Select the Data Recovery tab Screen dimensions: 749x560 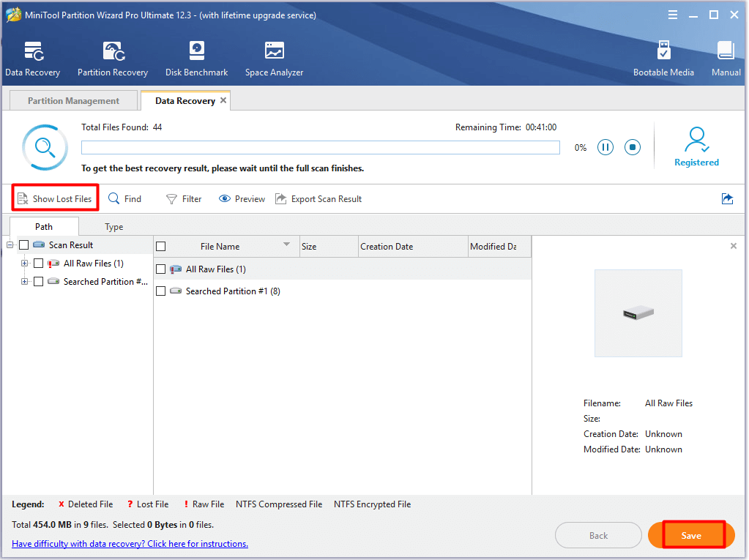pos(185,100)
